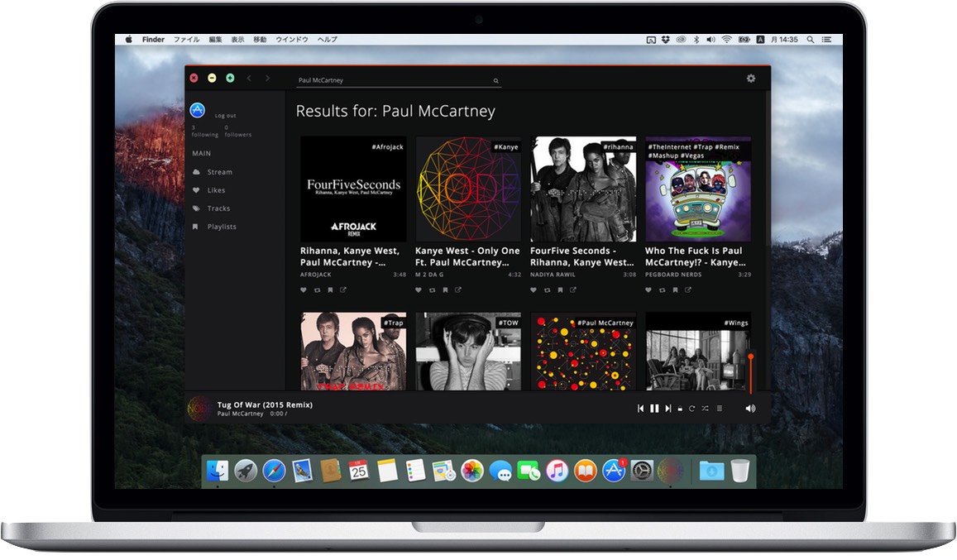This screenshot has height=560, width=957.
Task: Click the #Kanye tag on Only One cover
Action: [x=506, y=146]
